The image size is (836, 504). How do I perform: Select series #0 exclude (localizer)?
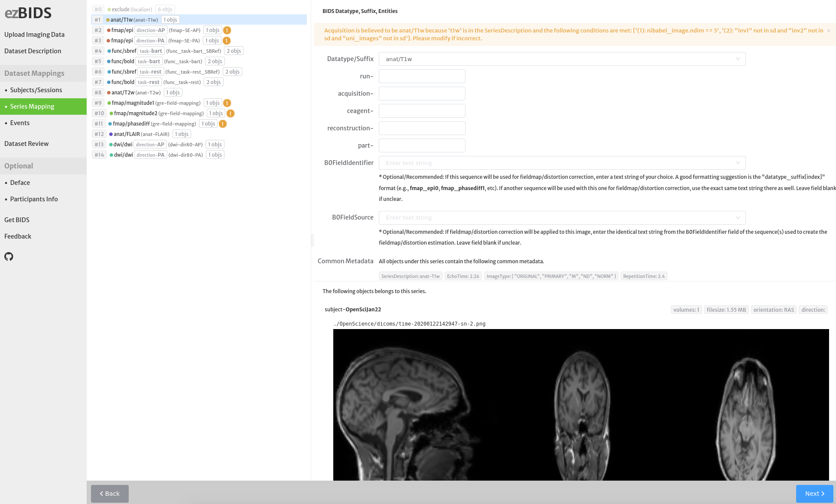pyautogui.click(x=199, y=9)
